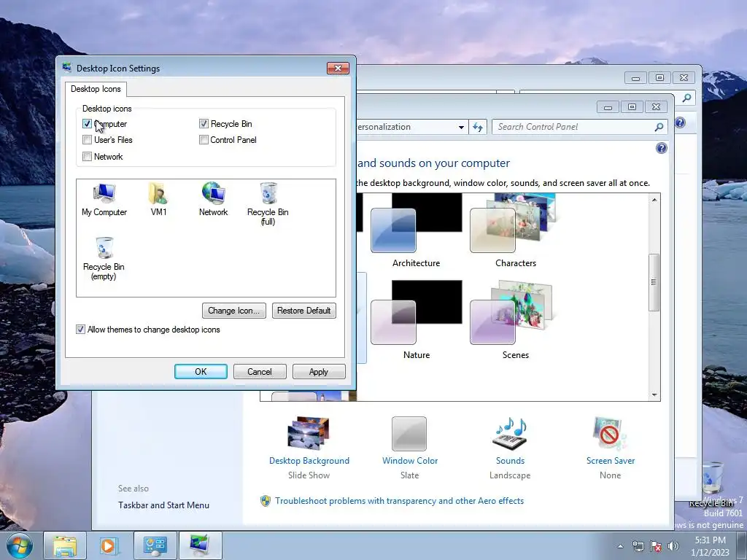This screenshot has height=560, width=747.
Task: Switch to Control Panel taskbar button
Action: pyautogui.click(x=155, y=546)
